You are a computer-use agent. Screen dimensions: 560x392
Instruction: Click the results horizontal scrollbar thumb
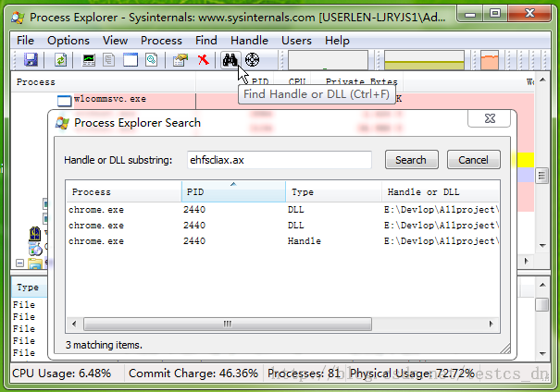click(228, 324)
